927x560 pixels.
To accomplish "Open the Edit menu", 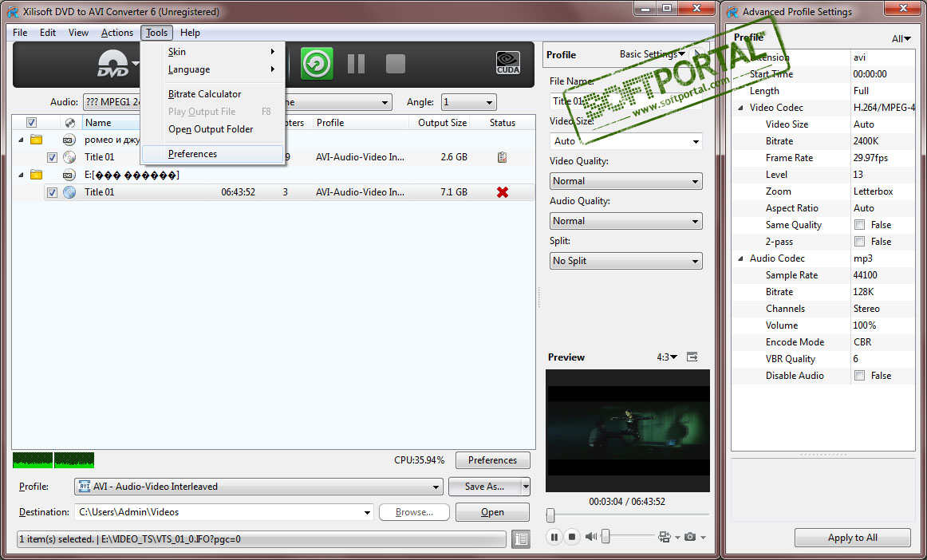I will tap(48, 33).
